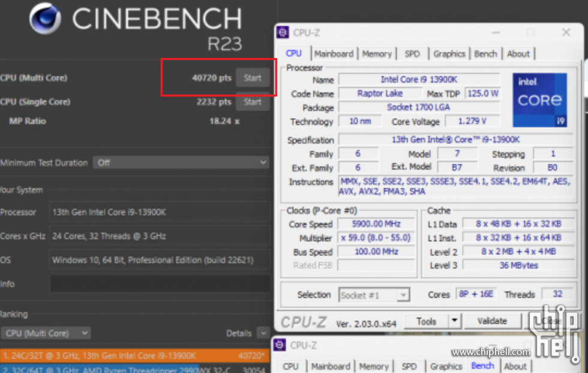Click the Intel Core i9 badge in CPU-Z
The image size is (588, 373).
pyautogui.click(x=539, y=100)
